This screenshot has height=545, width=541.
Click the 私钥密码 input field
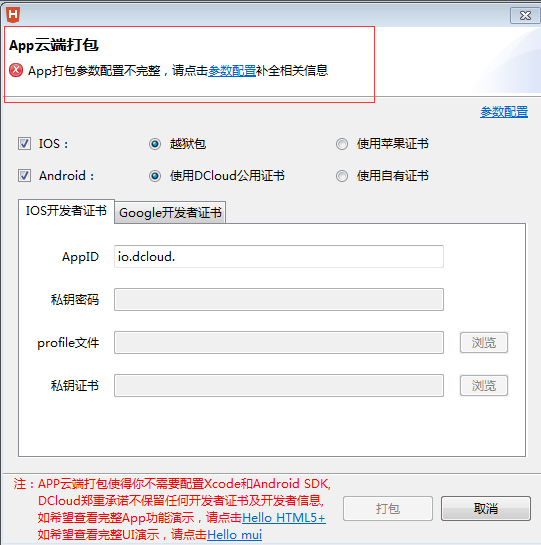(x=279, y=299)
